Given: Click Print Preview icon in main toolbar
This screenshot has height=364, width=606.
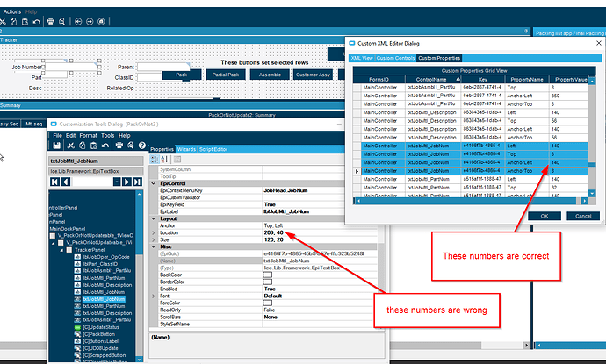Looking at the screenshot, I should 61,22.
